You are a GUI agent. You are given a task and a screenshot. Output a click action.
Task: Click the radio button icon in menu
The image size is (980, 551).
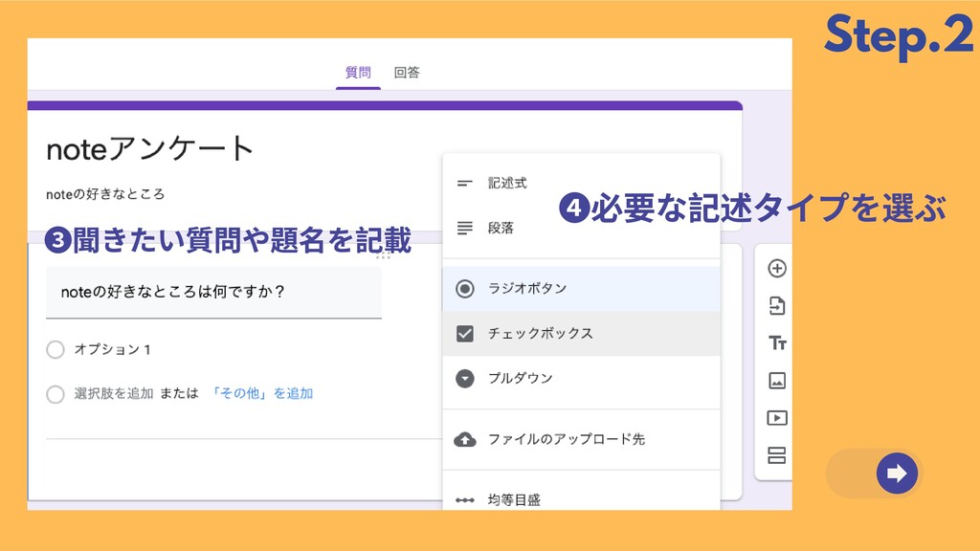[x=464, y=289]
